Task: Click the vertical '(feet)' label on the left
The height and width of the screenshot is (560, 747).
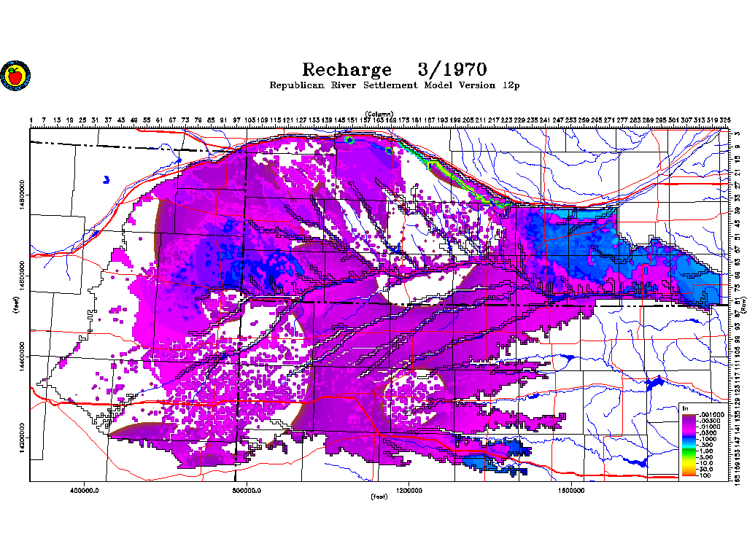Action: [17, 305]
